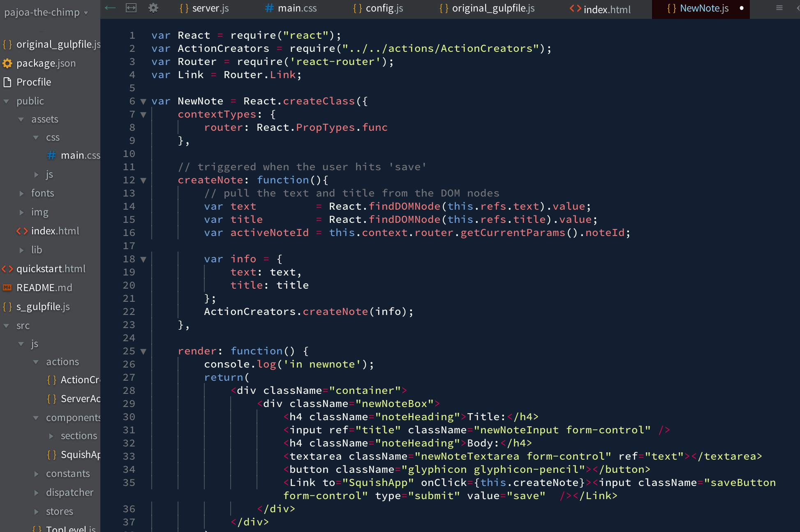Viewport: 800px width, 532px height.
Task: Switch to the server.js tab
Action: (x=204, y=8)
